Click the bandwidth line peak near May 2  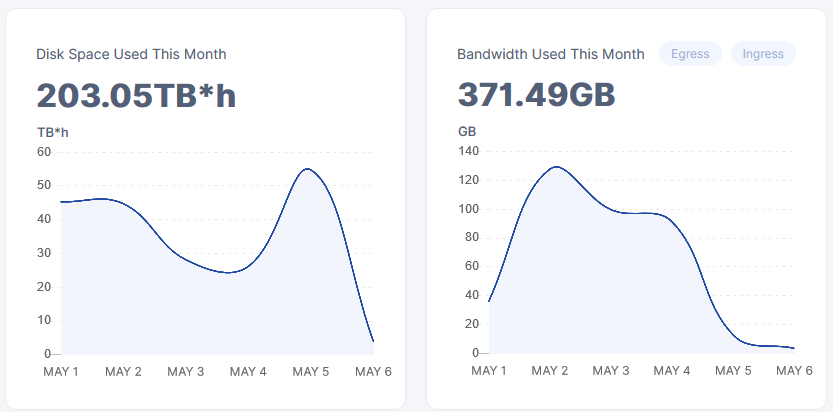click(555, 167)
